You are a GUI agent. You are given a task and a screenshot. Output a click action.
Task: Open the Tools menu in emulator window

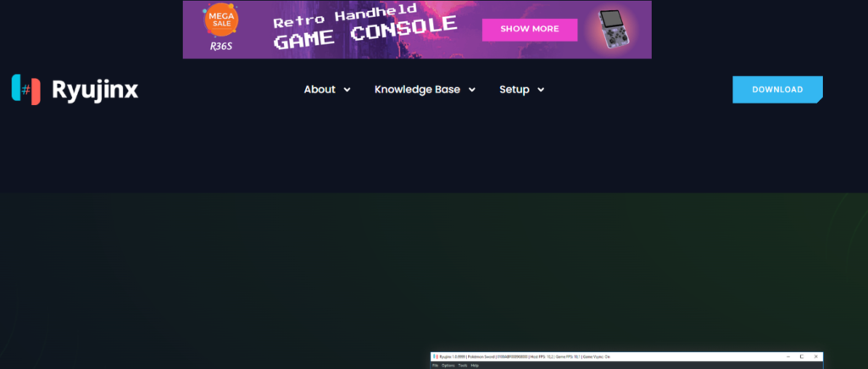pyautogui.click(x=462, y=366)
